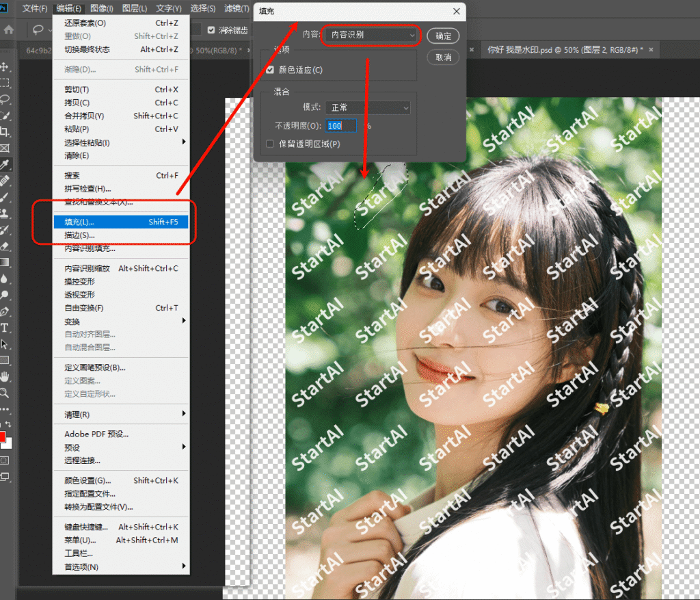Select the Eraser tool
This screenshot has height=600, width=700.
pyautogui.click(x=5, y=246)
